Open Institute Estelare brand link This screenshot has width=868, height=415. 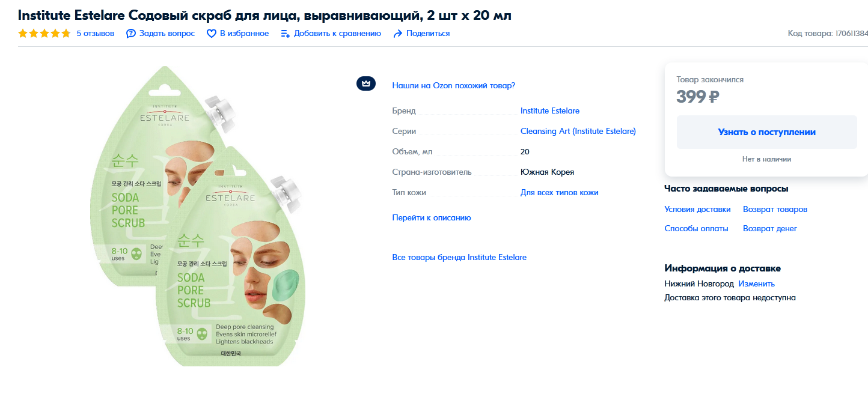[550, 111]
